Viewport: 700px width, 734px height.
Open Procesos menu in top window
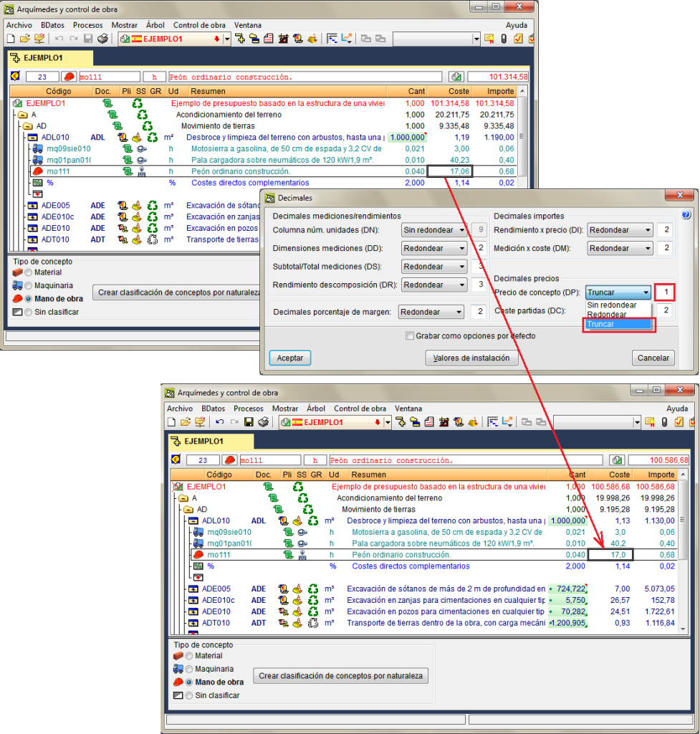88,25
